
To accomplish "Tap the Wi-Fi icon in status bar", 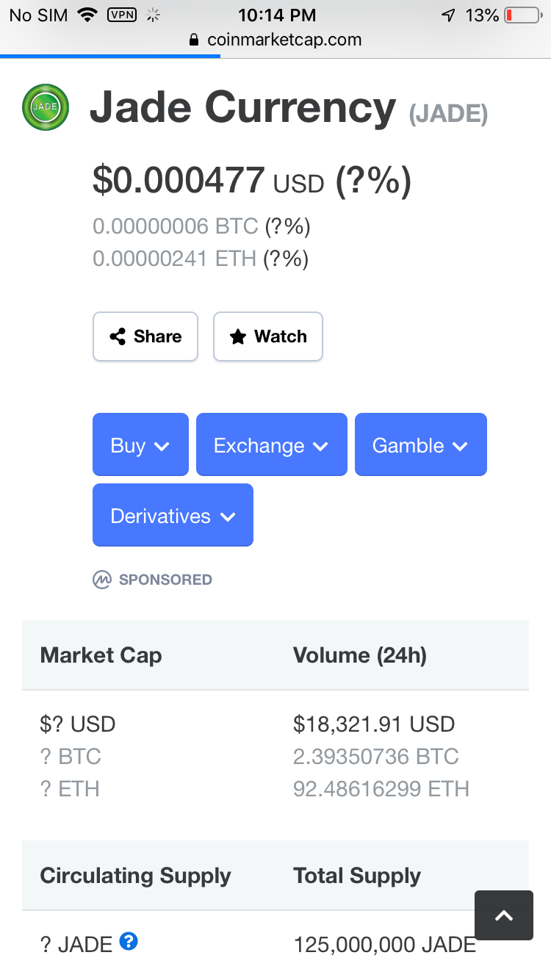I will click(87, 15).
